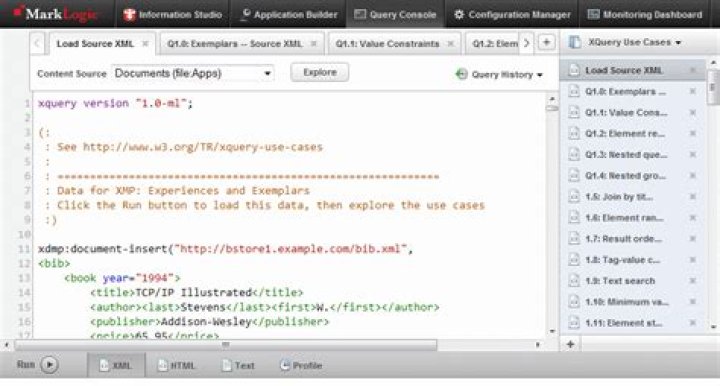Open the Query History dropdown
The width and height of the screenshot is (720, 386).
[x=507, y=74]
